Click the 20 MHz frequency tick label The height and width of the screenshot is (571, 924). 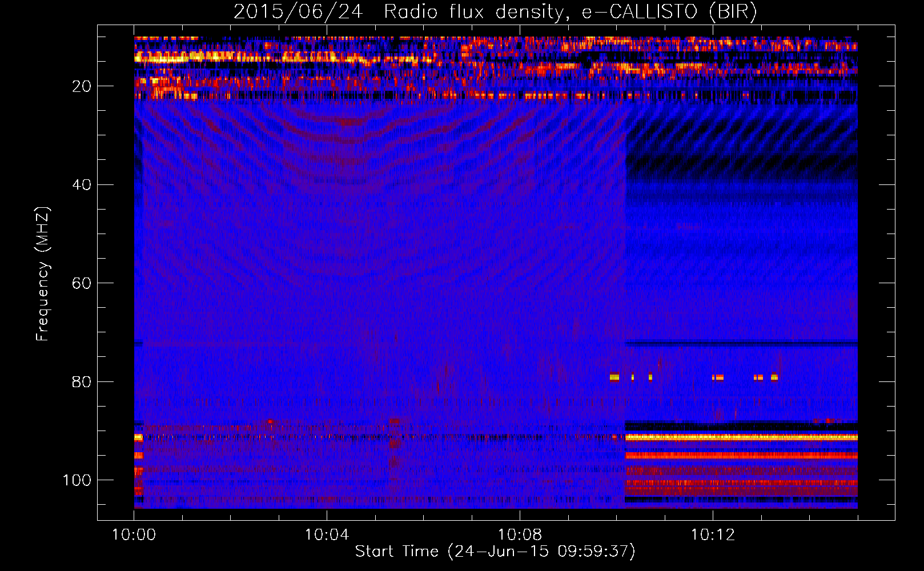[x=82, y=86]
